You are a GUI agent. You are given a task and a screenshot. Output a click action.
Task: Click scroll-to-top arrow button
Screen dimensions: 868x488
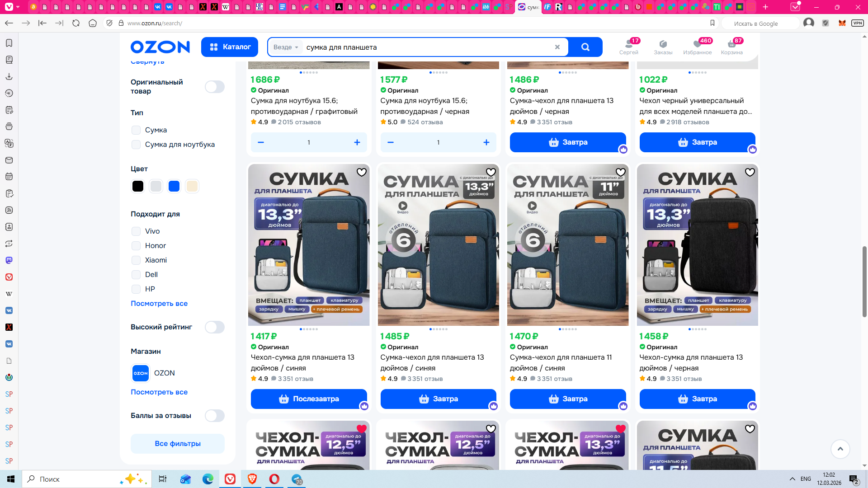click(840, 449)
